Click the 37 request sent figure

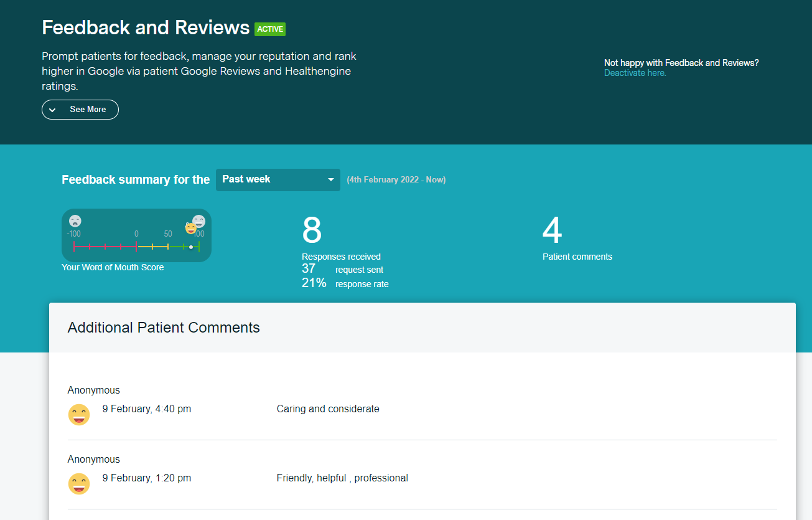pyautogui.click(x=309, y=268)
